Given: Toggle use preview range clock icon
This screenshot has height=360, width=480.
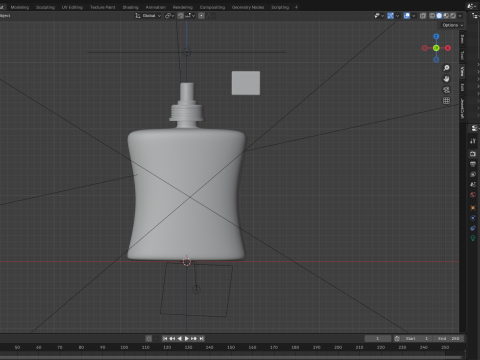Looking at the screenshot, I should pyautogui.click(x=397, y=339).
